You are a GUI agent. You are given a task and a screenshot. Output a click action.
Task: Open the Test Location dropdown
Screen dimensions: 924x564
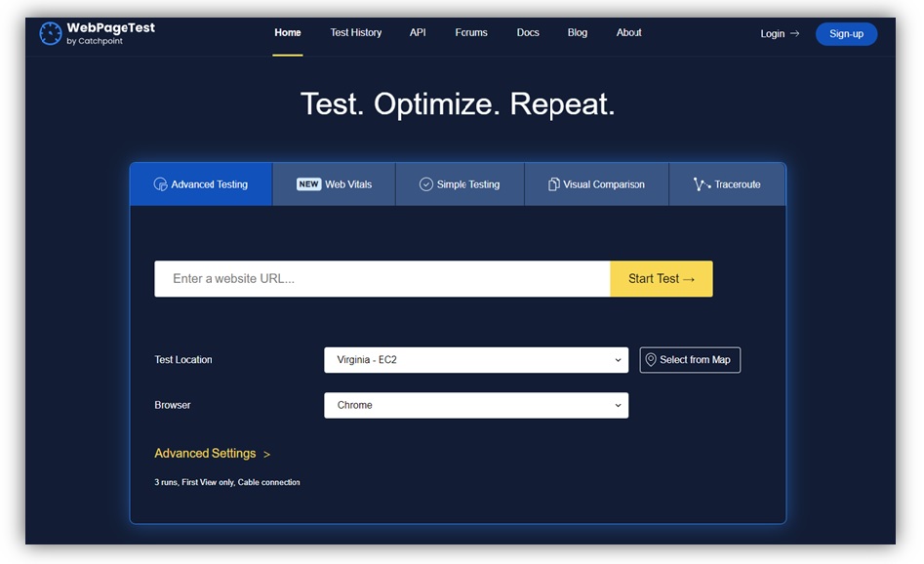pyautogui.click(x=476, y=359)
